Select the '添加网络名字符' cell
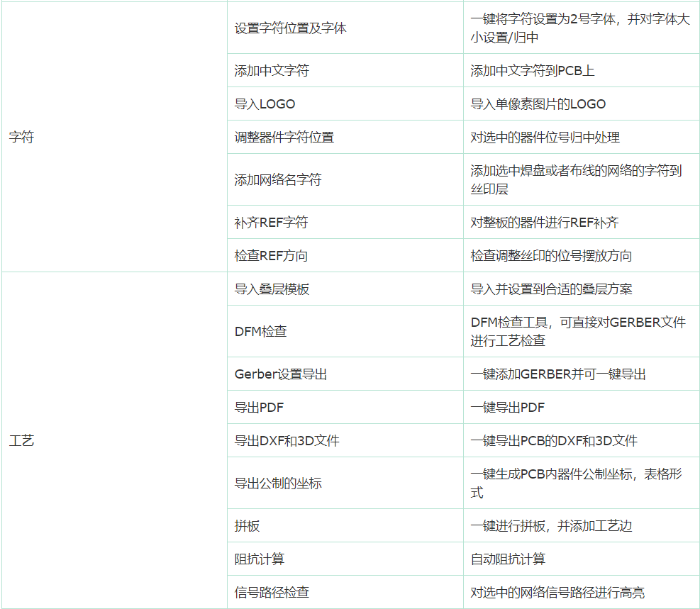Viewport: 700px width, 609px height. 345,179
